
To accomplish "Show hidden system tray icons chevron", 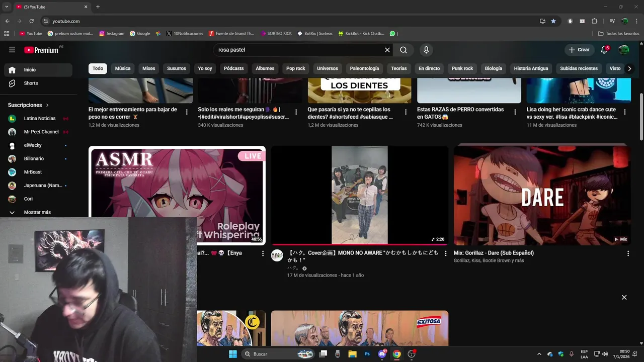I will point(539,354).
